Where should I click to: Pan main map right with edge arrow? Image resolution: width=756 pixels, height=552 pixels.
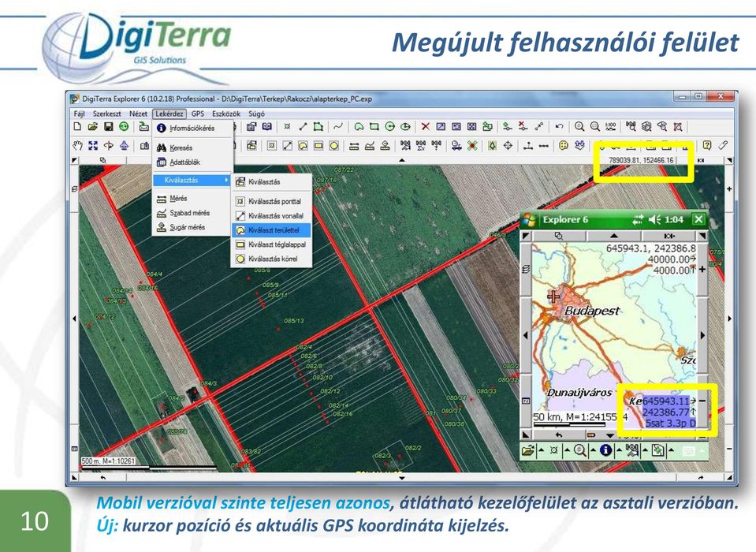point(729,318)
